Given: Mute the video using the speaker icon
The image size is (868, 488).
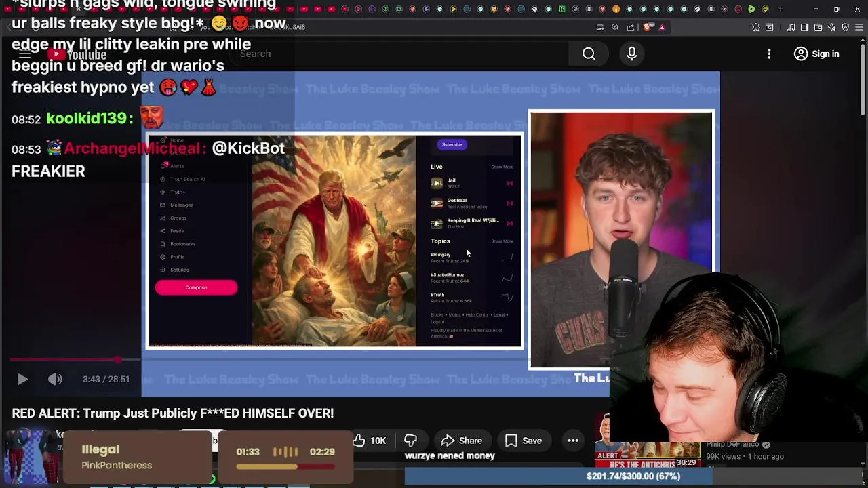Looking at the screenshot, I should coord(55,379).
